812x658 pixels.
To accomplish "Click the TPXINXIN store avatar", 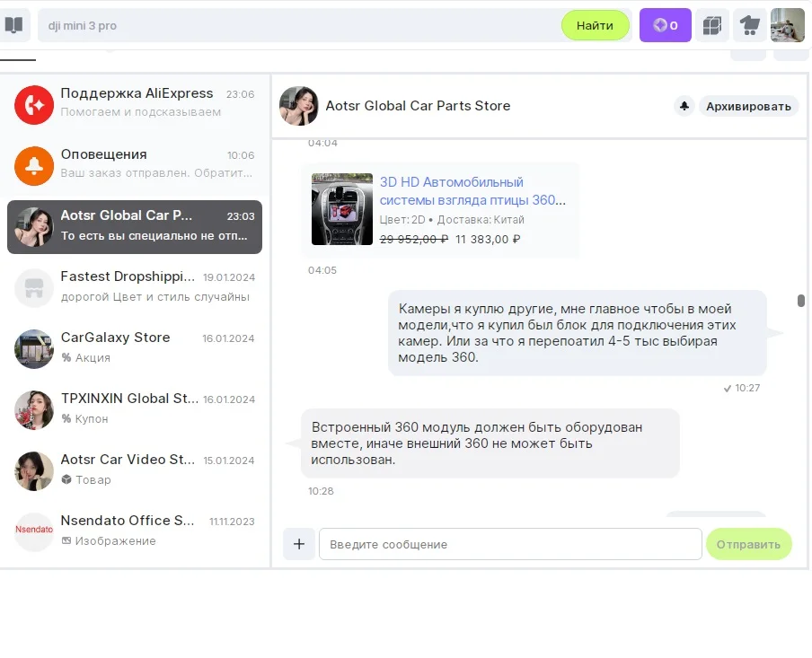I will (34, 410).
